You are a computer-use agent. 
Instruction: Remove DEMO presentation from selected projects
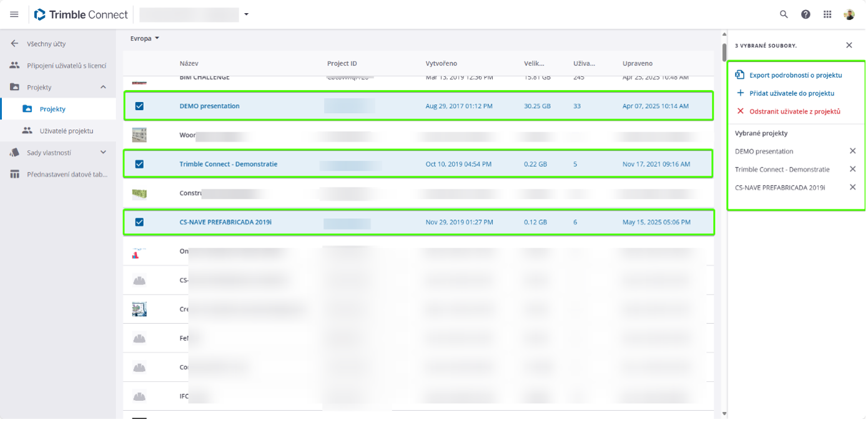coord(852,151)
